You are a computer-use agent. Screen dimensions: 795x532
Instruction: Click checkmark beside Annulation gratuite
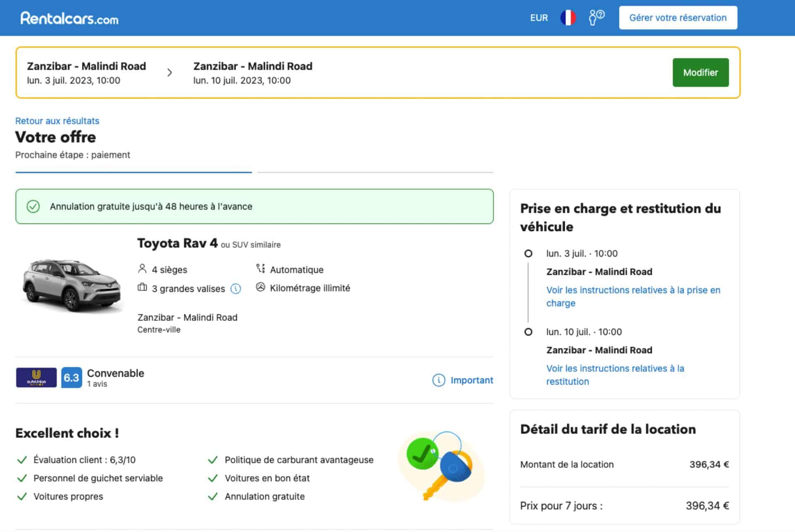point(213,496)
